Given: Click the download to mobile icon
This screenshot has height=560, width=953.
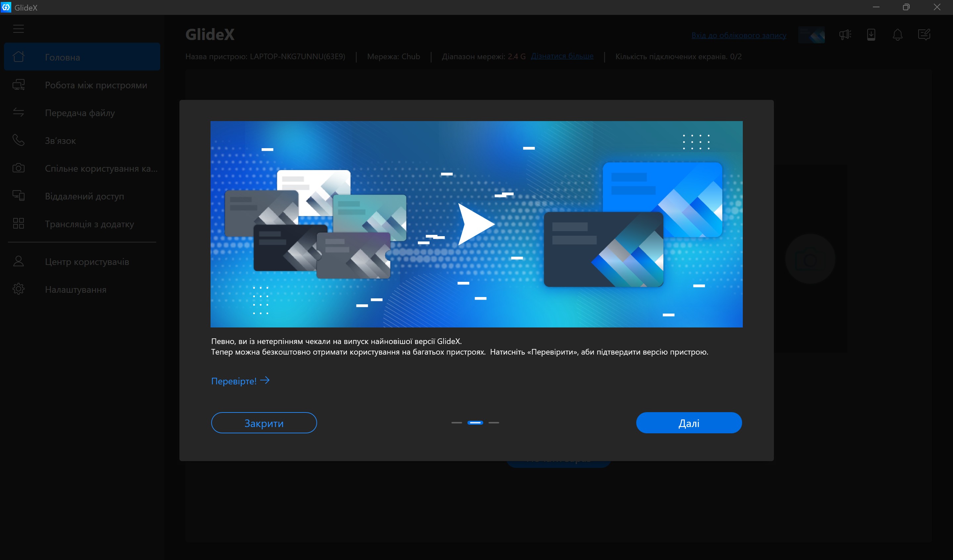Looking at the screenshot, I should 871,35.
